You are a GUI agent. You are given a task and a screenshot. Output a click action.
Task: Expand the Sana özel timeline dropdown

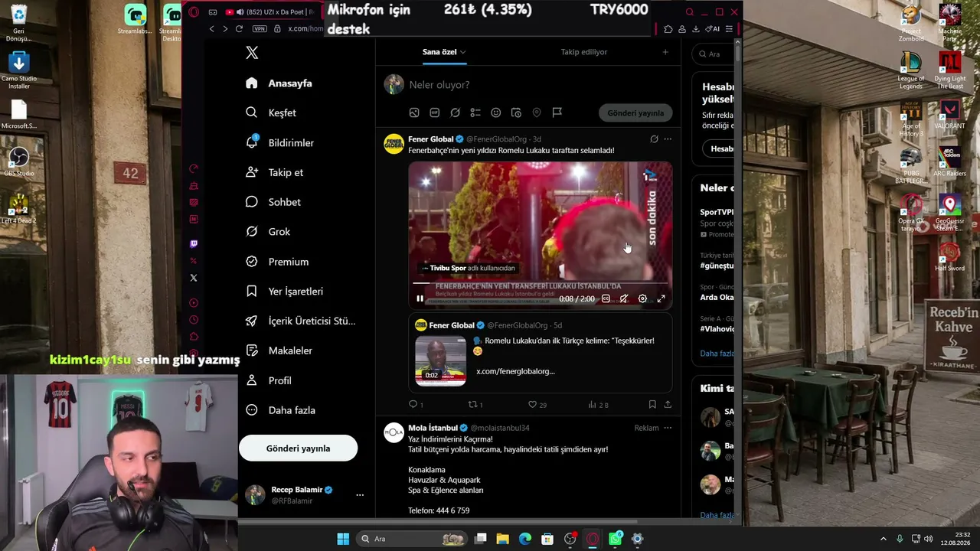click(463, 52)
